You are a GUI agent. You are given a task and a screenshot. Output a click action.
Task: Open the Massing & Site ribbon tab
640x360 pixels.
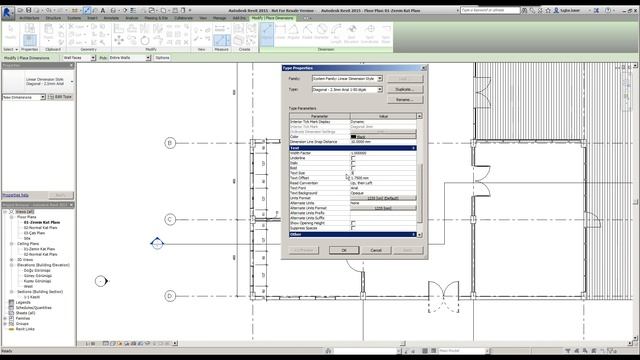coord(156,18)
